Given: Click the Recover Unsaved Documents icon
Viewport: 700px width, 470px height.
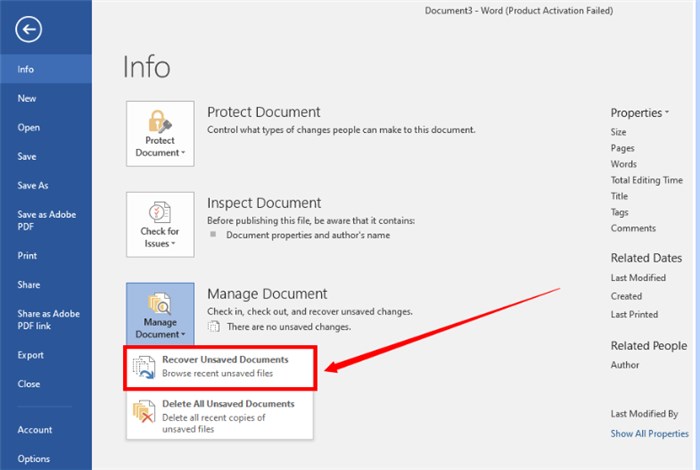Looking at the screenshot, I should coord(144,367).
